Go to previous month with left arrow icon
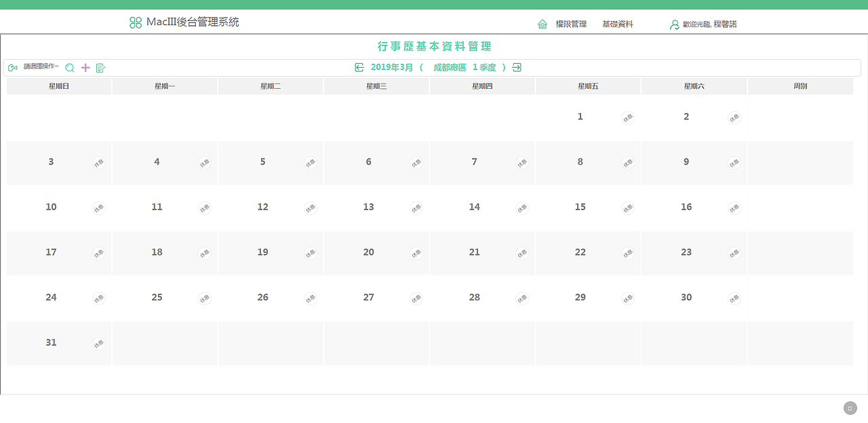This screenshot has width=868, height=423. pyautogui.click(x=359, y=67)
